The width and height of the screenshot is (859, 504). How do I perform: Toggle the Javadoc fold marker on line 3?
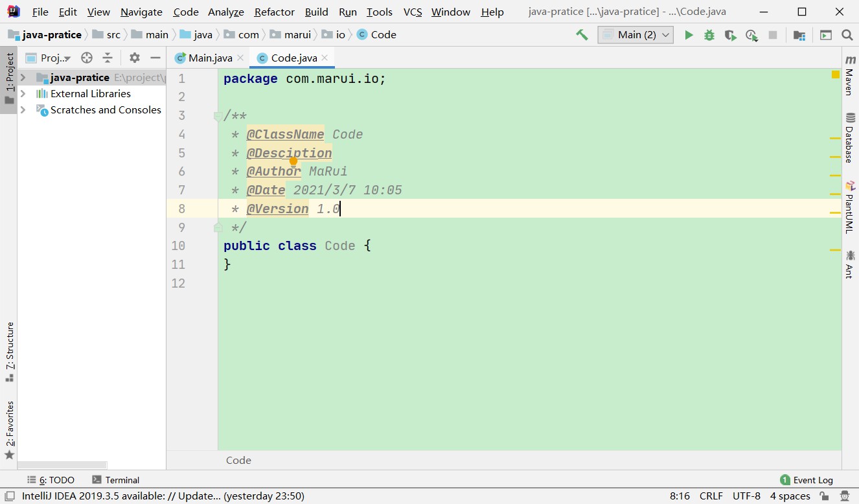[x=218, y=117]
